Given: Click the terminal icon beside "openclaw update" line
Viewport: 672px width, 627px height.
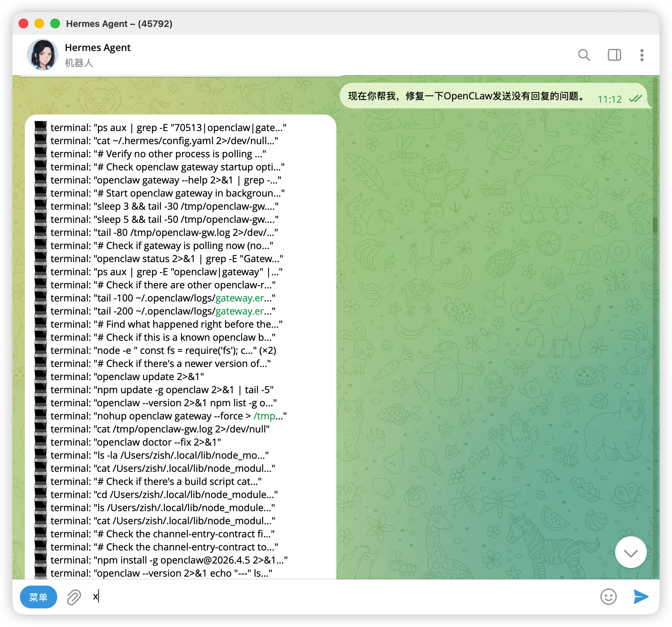Looking at the screenshot, I should pyautogui.click(x=41, y=377).
